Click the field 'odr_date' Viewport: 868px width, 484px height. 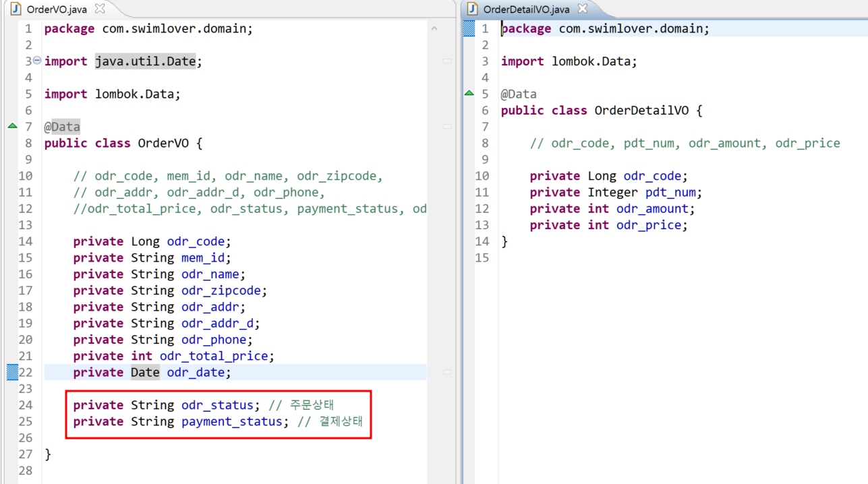point(196,372)
